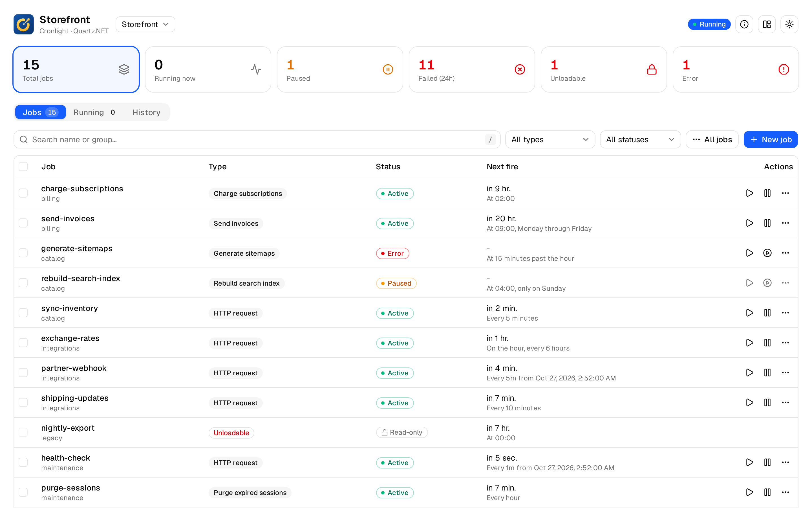Open the layout panels icon

coord(766,24)
